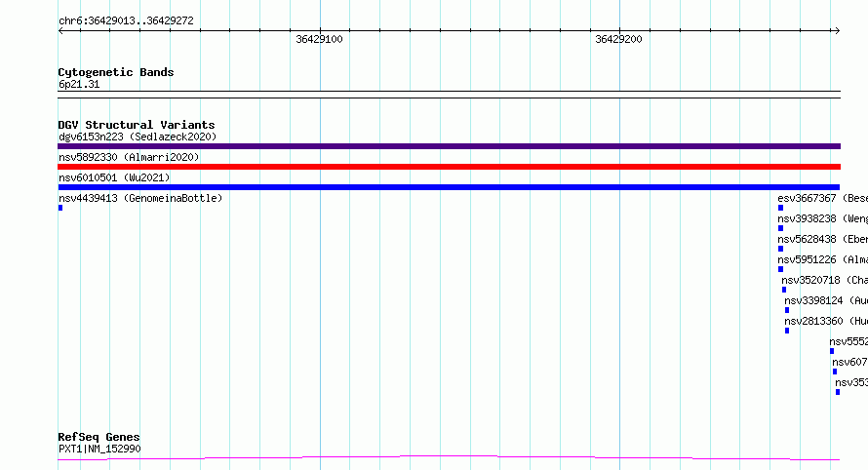Click the left arrow of the ruler
Viewport: 868px width, 470px height.
(x=60, y=31)
